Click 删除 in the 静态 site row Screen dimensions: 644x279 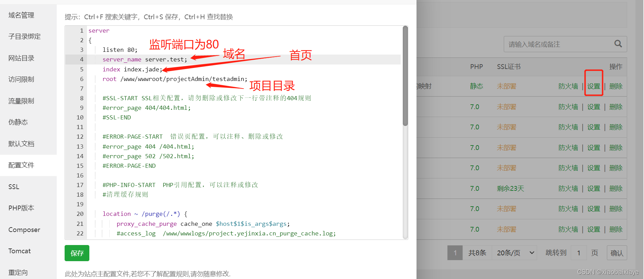click(616, 86)
